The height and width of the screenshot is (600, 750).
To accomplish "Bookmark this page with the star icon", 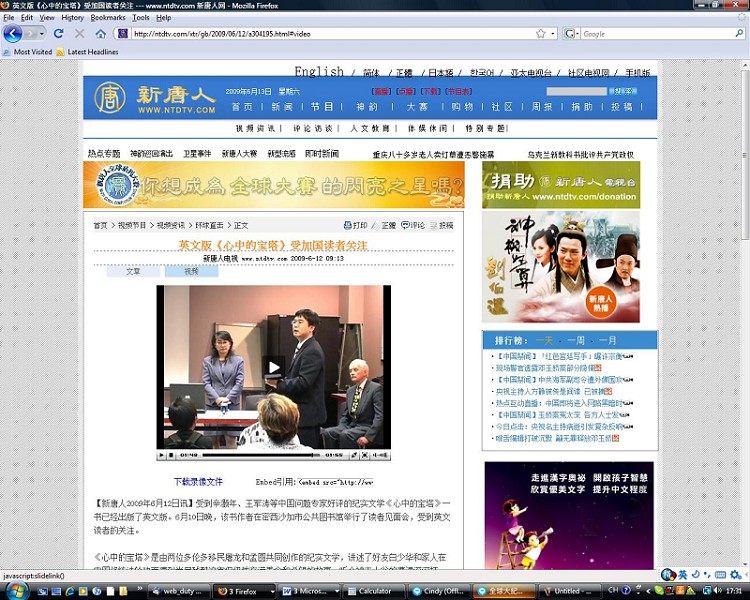I will point(541,34).
